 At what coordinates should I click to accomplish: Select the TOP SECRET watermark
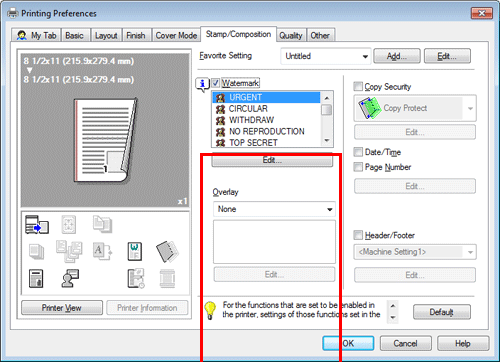click(266, 143)
